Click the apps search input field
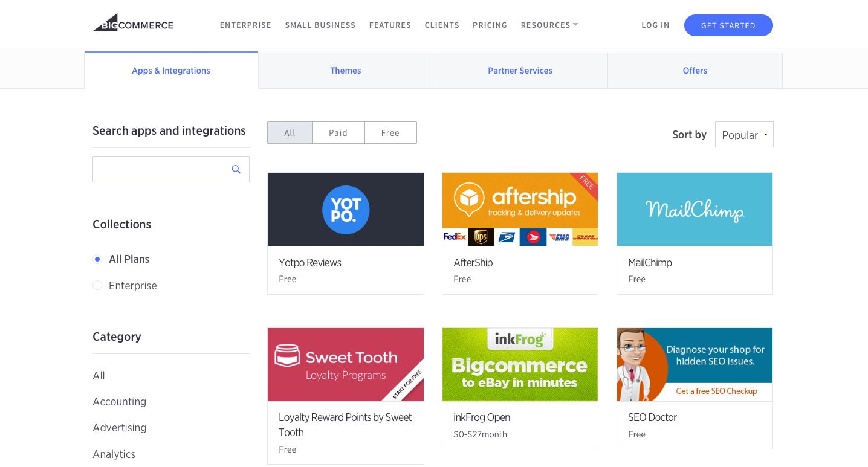 (x=163, y=169)
